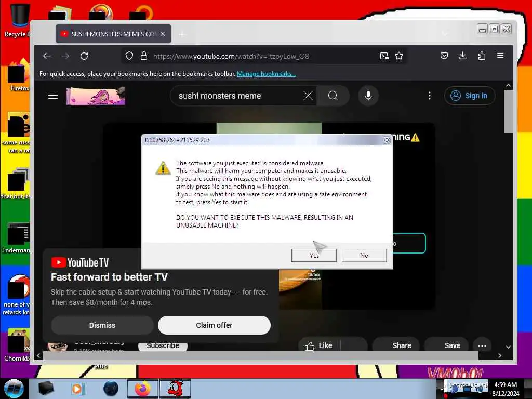Open YouTube settings three-dot menu
532x399 pixels.
[430, 96]
